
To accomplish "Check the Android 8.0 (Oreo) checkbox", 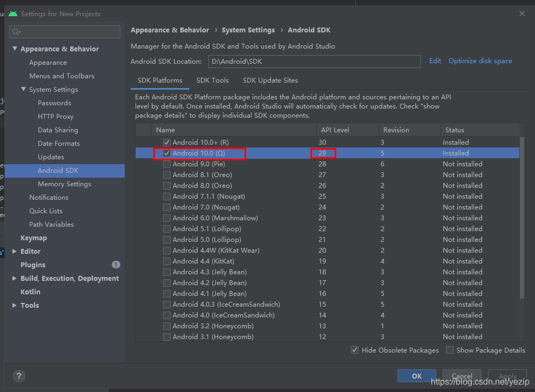I will [166, 186].
